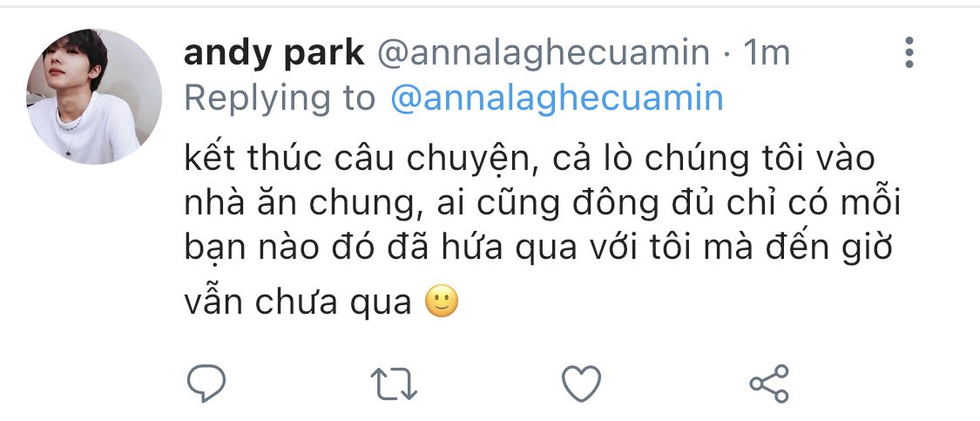980x421 pixels.
Task: Tap the share icon below the tweet
Action: click(x=769, y=383)
